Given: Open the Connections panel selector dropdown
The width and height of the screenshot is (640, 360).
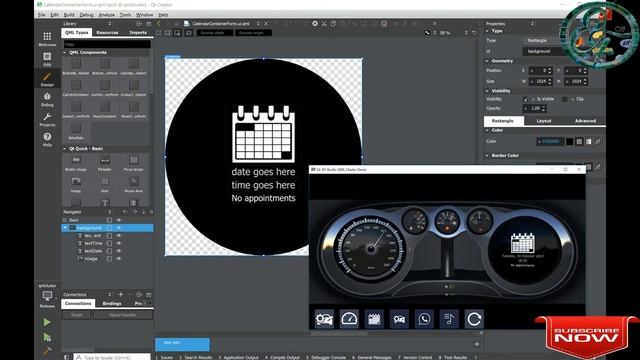Looking at the screenshot, I should tap(109, 294).
